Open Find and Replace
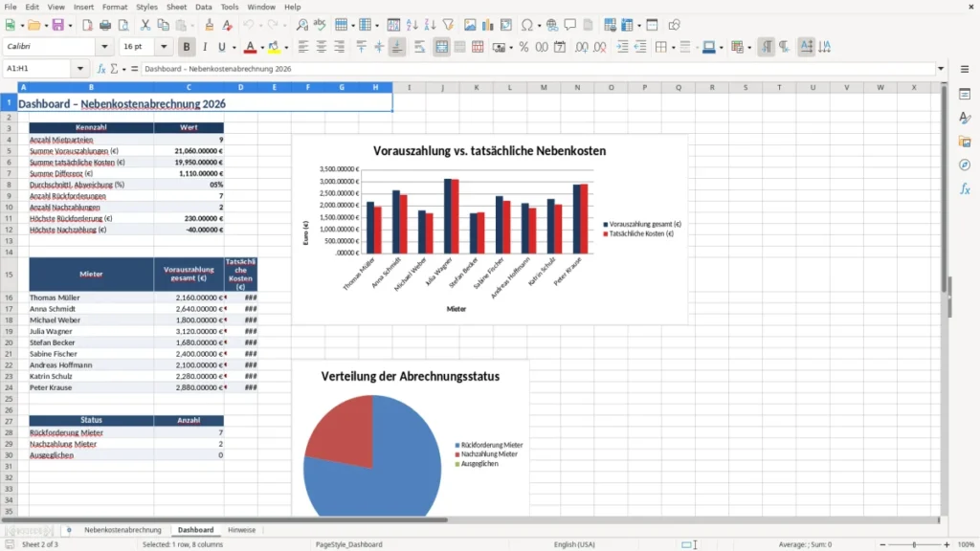 point(301,25)
